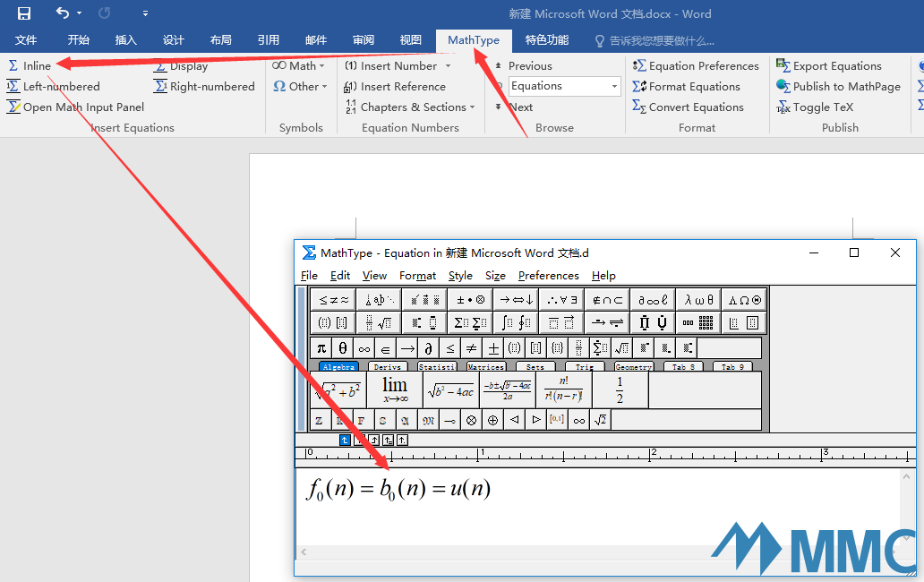Open the 文件 tab in Word

pos(26,40)
